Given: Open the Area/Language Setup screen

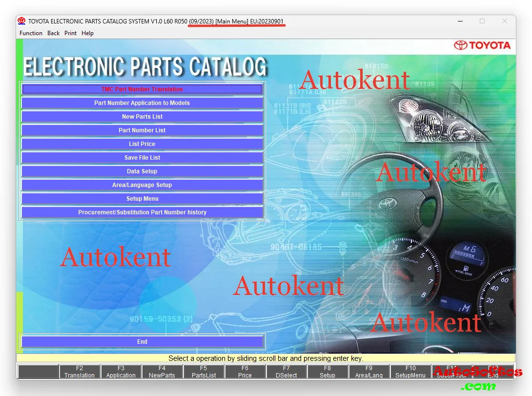Looking at the screenshot, I should click(142, 185).
